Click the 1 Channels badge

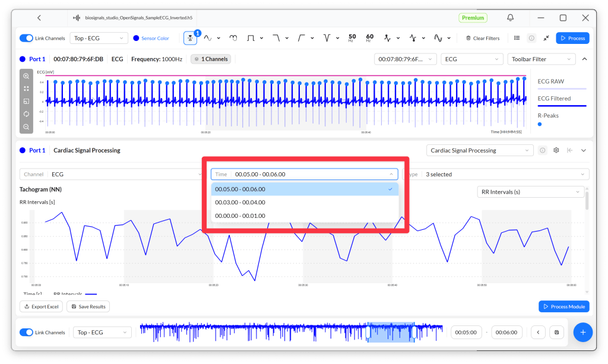211,59
